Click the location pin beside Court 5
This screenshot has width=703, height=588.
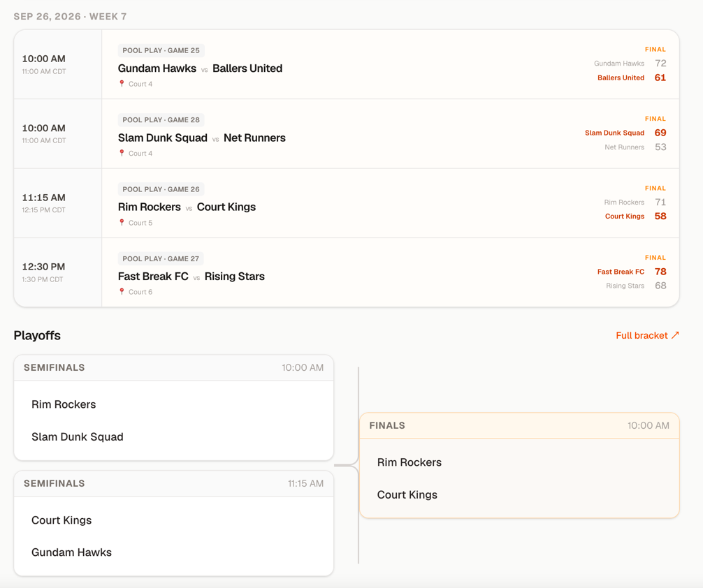point(122,223)
